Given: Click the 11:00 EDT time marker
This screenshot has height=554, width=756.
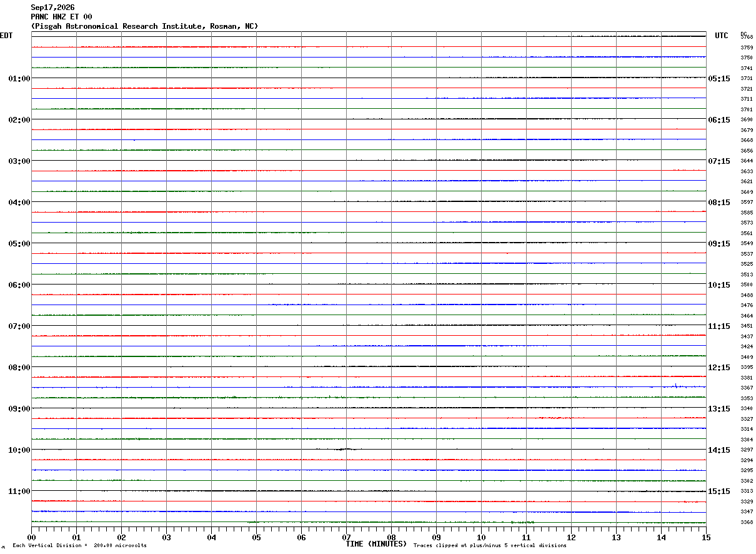Looking at the screenshot, I should pos(19,491).
